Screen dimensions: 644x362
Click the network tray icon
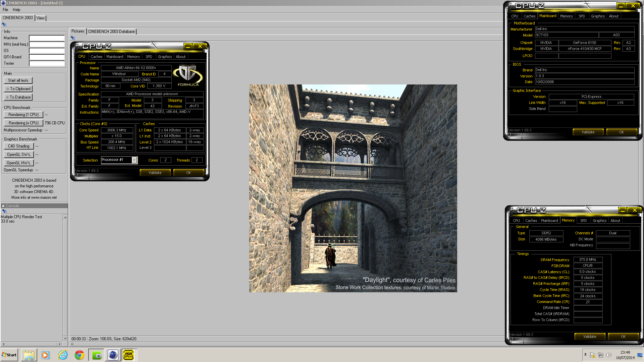click(x=600, y=355)
